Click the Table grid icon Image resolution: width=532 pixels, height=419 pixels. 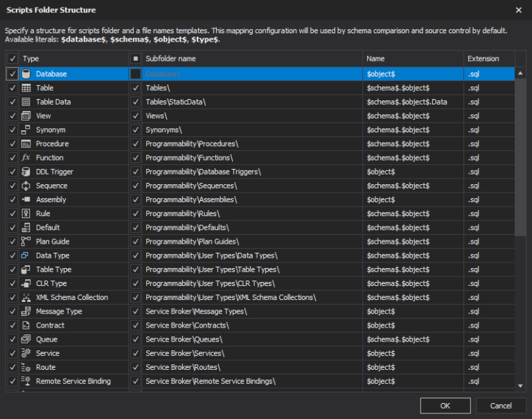point(26,88)
